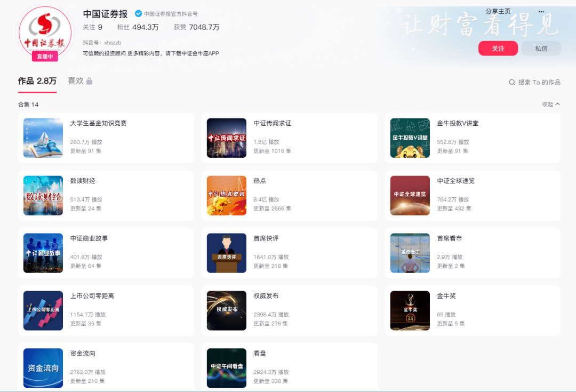View the 粉丝 494.3万 followers count
576x392 pixels.
(137, 27)
